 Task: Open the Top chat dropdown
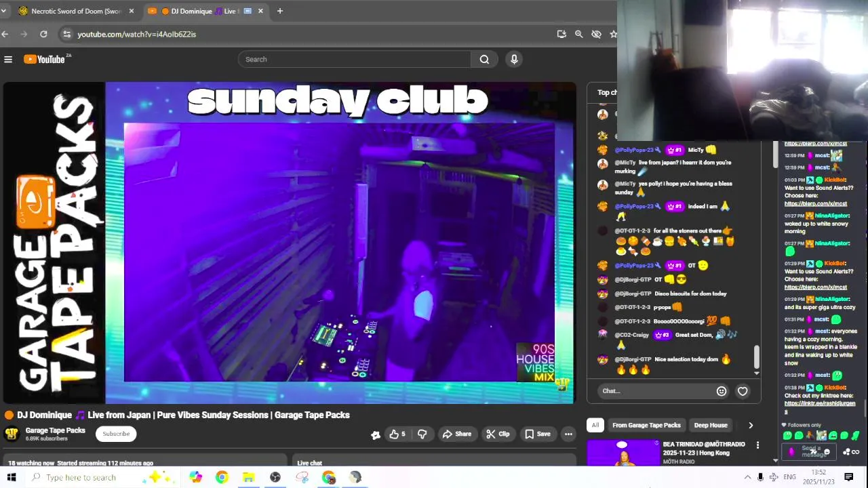607,92
